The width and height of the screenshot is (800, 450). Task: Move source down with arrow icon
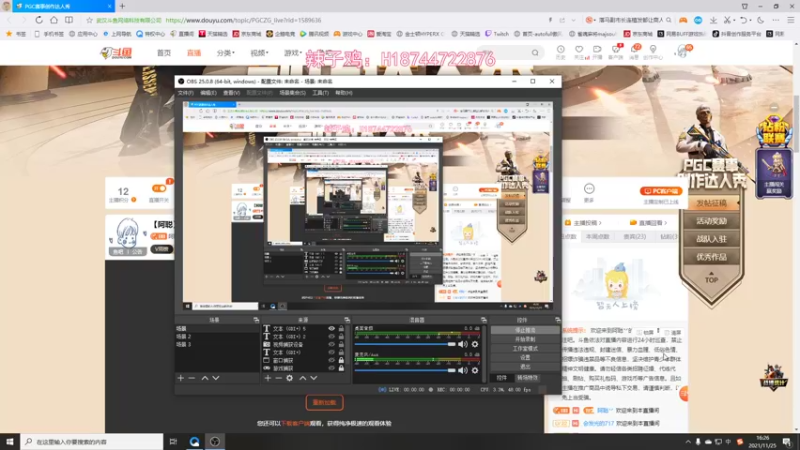point(314,378)
